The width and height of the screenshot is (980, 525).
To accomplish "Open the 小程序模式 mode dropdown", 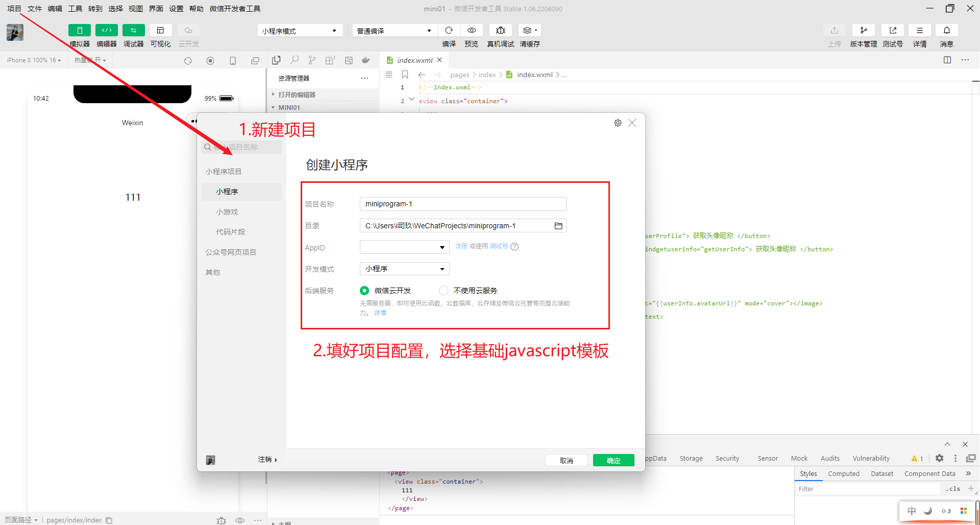I will click(300, 31).
